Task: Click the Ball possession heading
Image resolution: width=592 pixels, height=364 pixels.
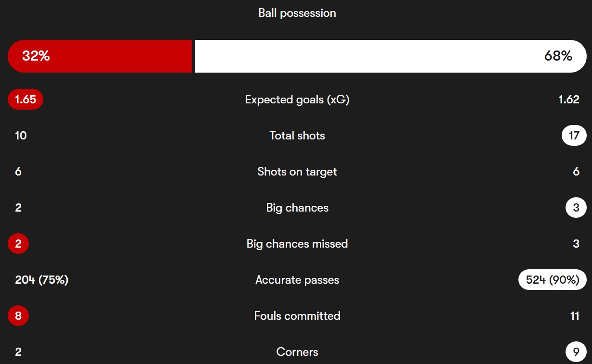Action: coord(297,13)
